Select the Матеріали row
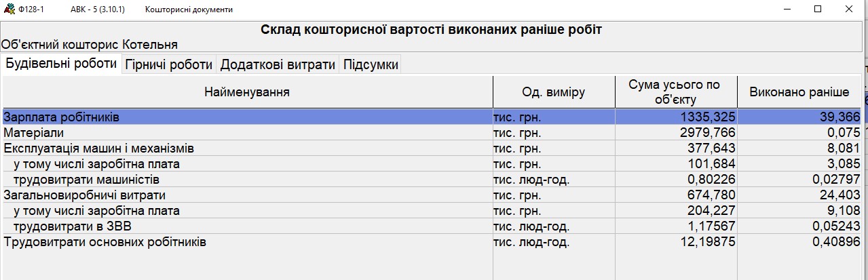Viewport: 868px width, 280px height. (x=432, y=133)
